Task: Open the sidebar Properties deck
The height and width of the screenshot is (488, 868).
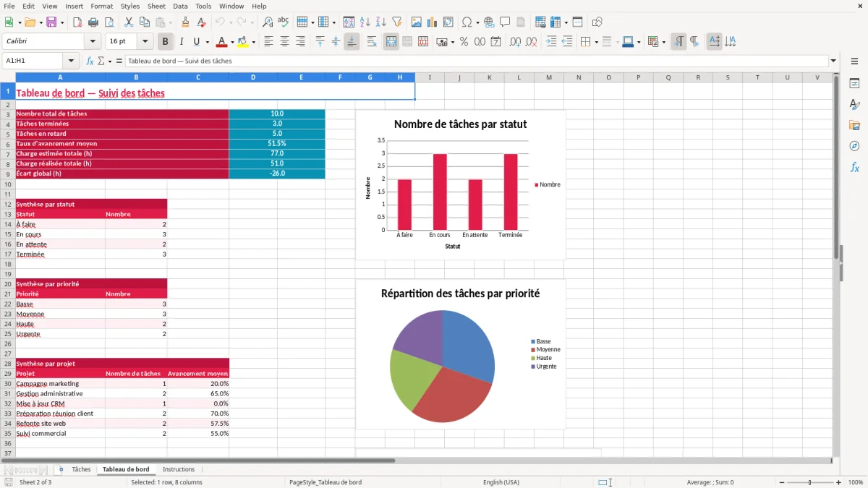Action: [x=854, y=84]
